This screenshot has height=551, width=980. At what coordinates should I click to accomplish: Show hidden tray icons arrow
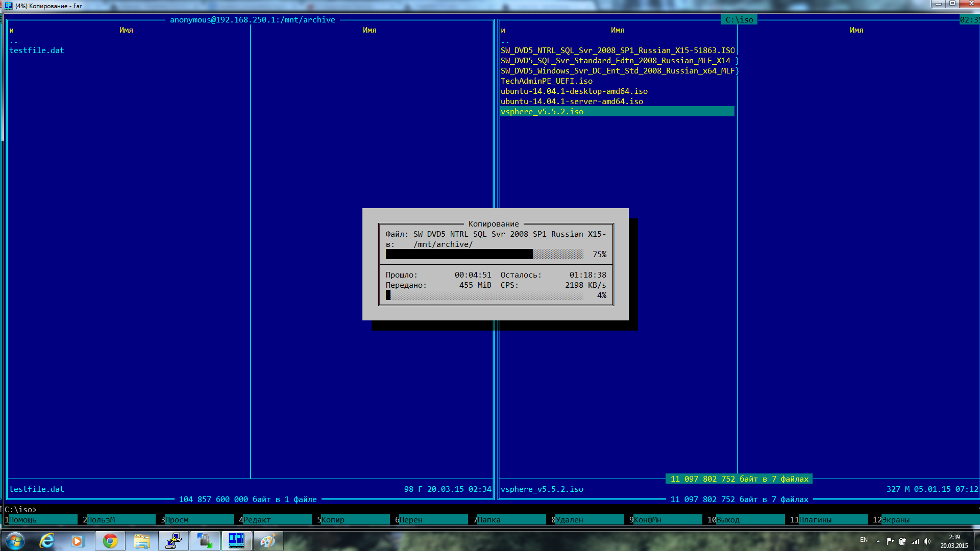click(878, 541)
